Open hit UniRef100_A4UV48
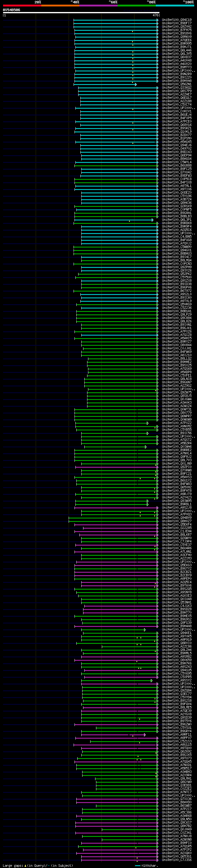Screen dimensions: 197x868 pos(177,60)
